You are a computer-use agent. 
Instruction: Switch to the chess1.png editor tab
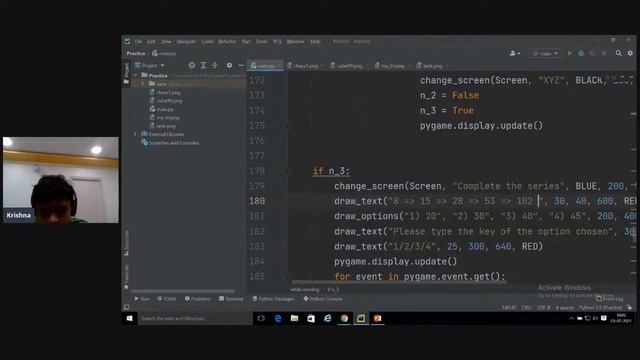point(305,66)
